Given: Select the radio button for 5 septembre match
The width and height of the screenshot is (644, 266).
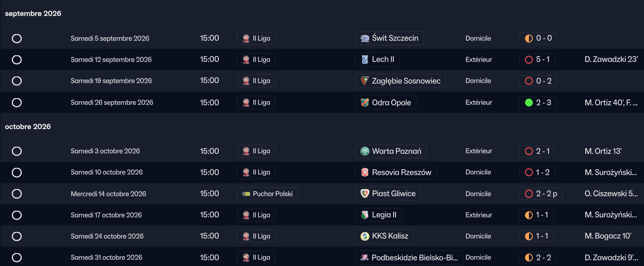Looking at the screenshot, I should click(x=17, y=38).
